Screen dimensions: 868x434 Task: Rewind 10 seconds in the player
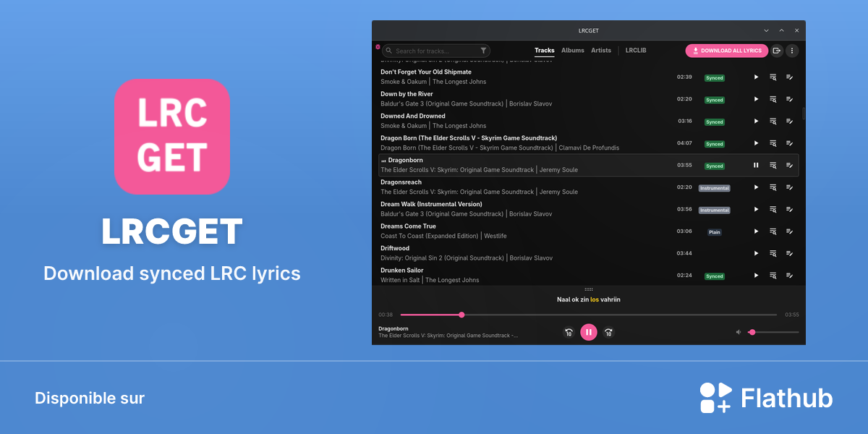tap(569, 333)
